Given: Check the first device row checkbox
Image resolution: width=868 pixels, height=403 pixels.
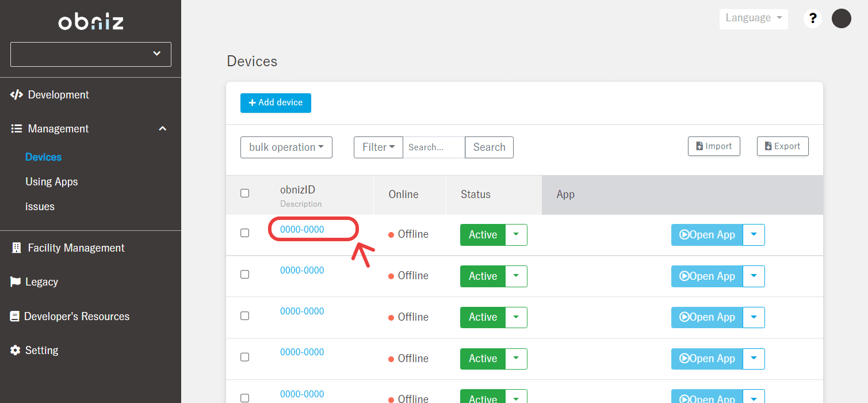Looking at the screenshot, I should click(244, 233).
